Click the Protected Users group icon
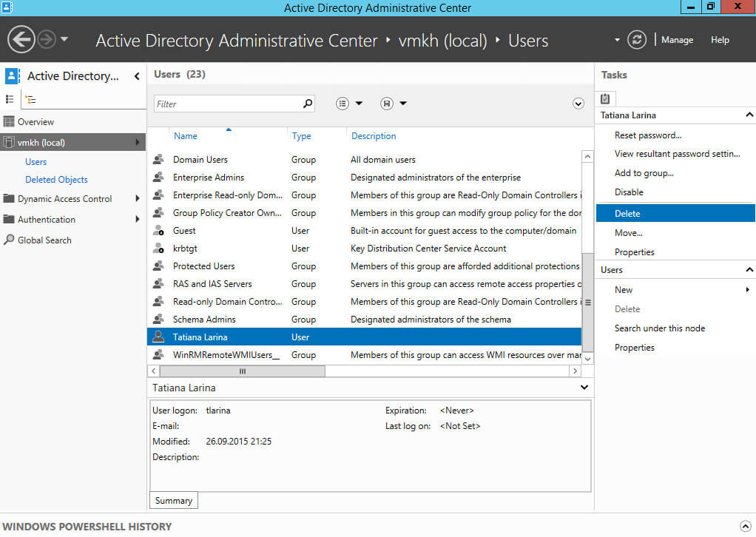 (x=158, y=266)
